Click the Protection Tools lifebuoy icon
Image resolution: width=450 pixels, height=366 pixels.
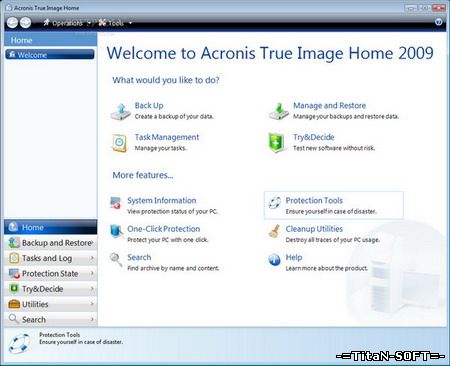click(275, 203)
